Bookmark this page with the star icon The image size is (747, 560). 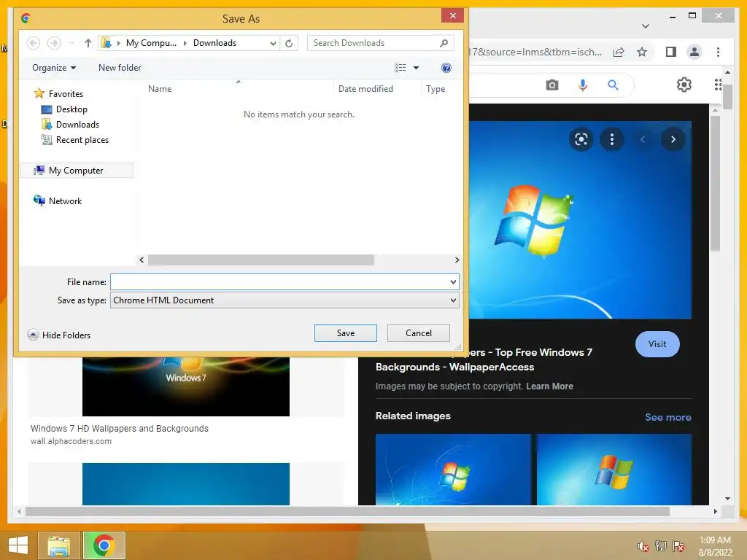(642, 52)
